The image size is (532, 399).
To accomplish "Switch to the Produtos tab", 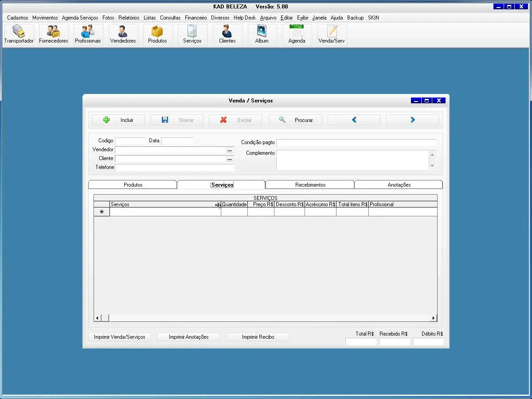I will pos(133,185).
